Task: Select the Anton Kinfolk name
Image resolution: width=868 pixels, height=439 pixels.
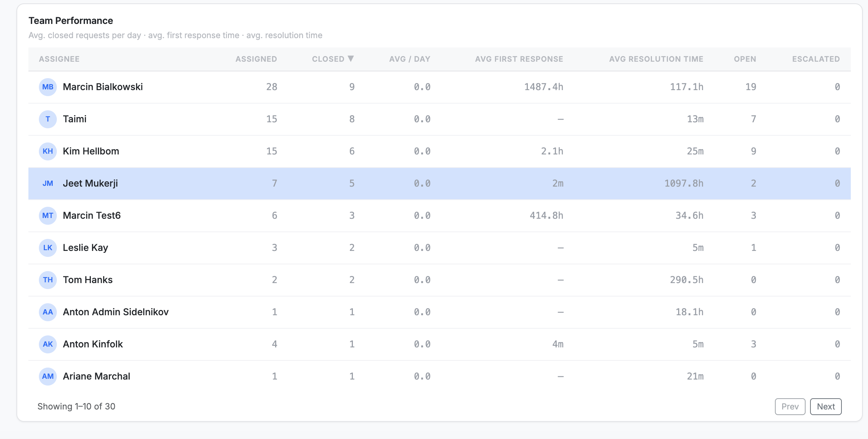Action: (x=93, y=344)
